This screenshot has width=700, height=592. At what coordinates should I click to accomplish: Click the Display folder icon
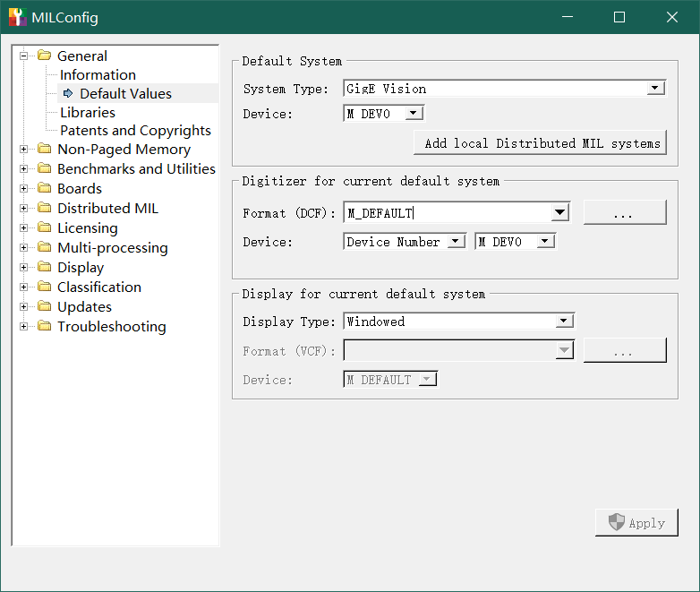(44, 266)
